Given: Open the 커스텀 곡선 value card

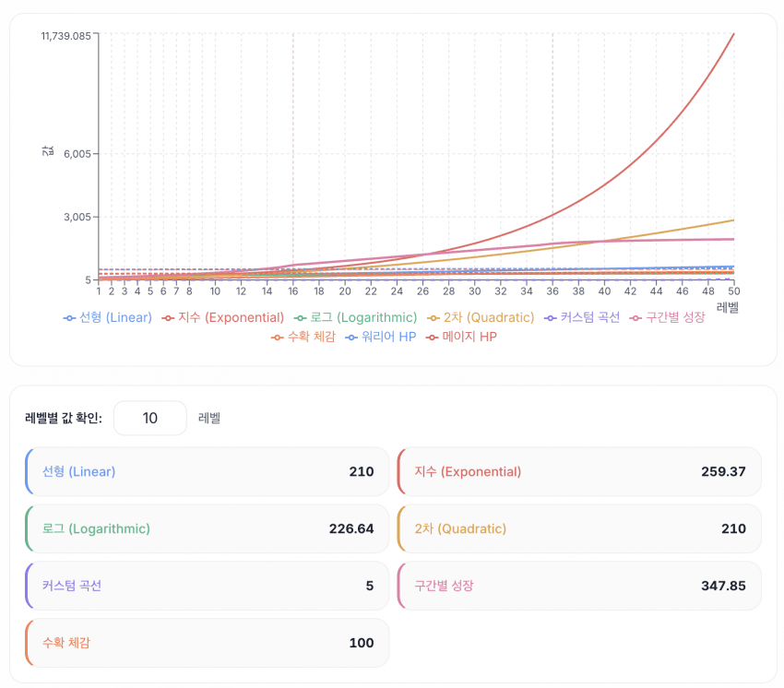Looking at the screenshot, I should (x=208, y=586).
